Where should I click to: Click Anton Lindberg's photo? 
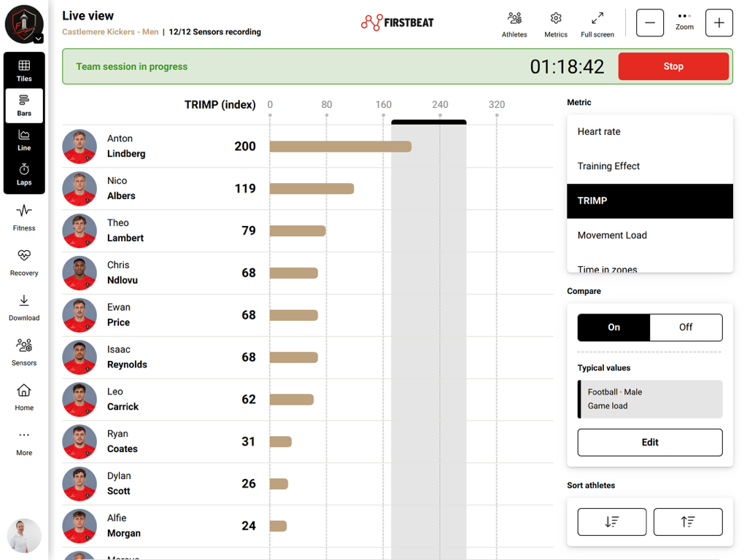click(80, 147)
